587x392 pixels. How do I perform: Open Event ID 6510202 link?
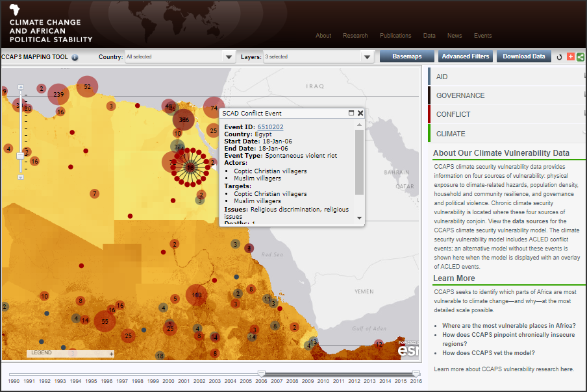[270, 127]
